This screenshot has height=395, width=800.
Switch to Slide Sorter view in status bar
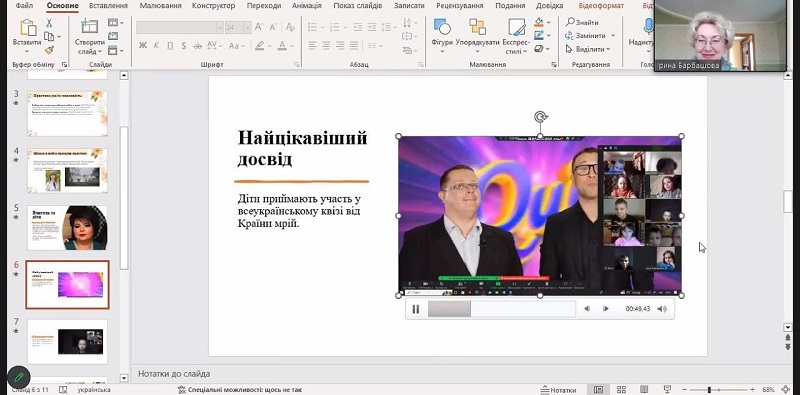click(621, 390)
